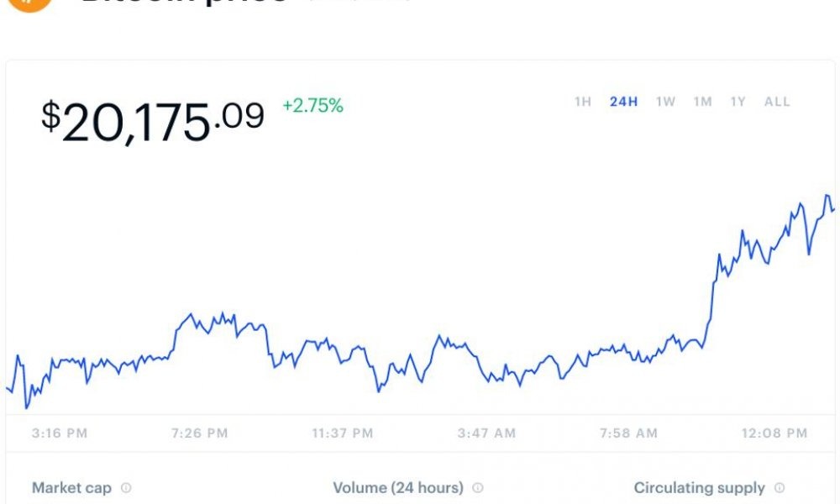Click the 7:58 AM axis label
This screenshot has height=504, width=840.
[628, 433]
